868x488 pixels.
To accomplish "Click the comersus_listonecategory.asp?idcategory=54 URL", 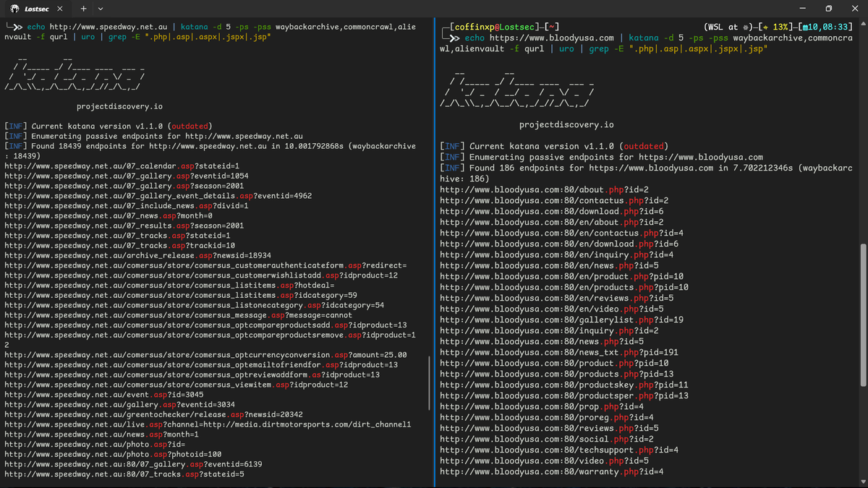I will [x=195, y=305].
